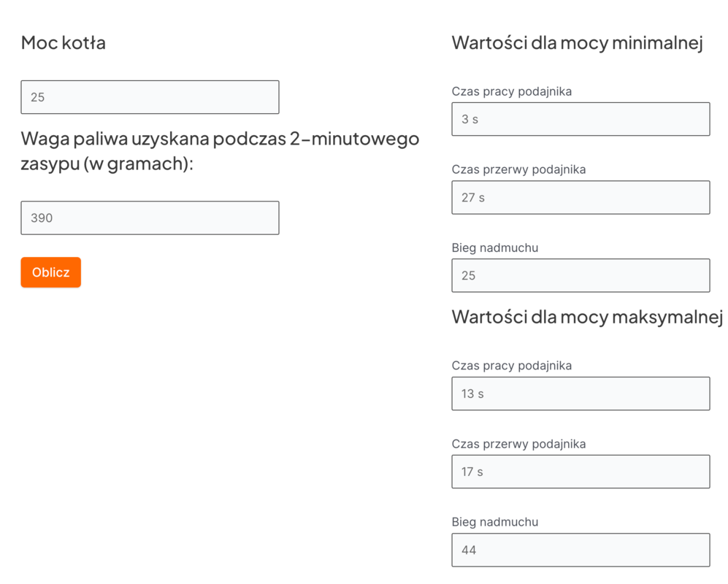
Task: Click Czas pracy podajnika label under maximum power
Action: pyautogui.click(x=511, y=366)
